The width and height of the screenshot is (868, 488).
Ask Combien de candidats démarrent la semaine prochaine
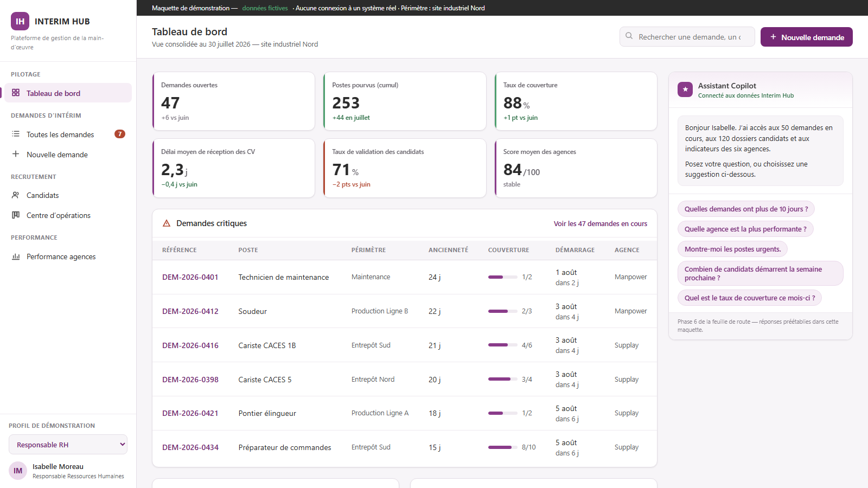760,273
